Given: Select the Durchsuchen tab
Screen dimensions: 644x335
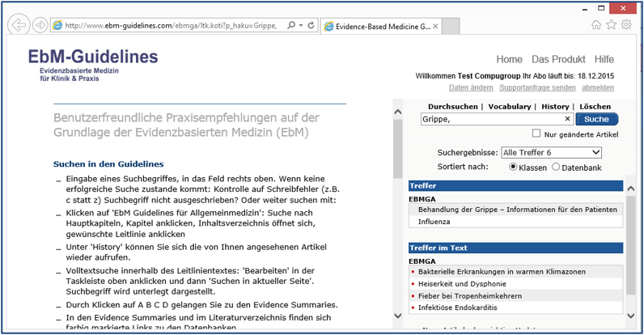Looking at the screenshot, I should coord(452,107).
